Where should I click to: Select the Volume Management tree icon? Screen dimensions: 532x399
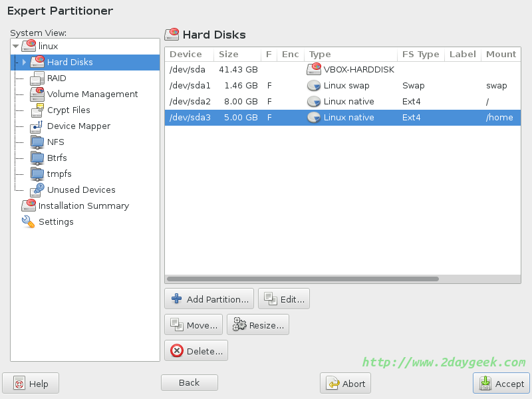pos(37,94)
